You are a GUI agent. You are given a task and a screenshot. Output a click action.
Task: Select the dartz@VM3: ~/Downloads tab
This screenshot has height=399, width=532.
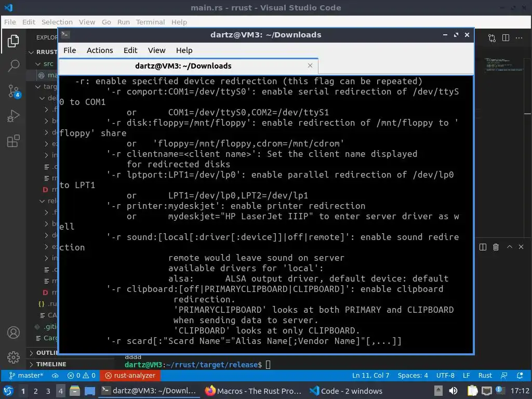tap(188, 66)
